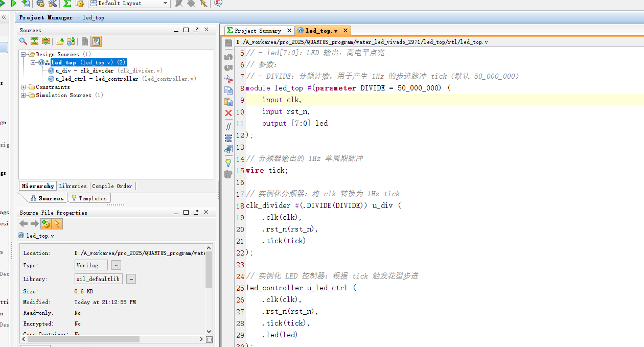Click the red speech bubble toolbar icon

coord(218,3)
